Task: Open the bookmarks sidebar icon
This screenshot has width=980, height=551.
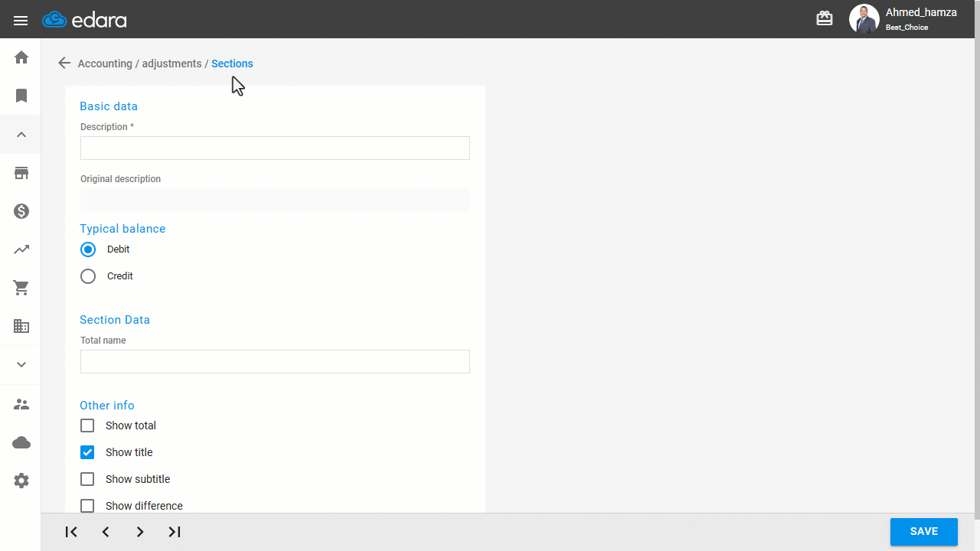Action: coord(21,96)
